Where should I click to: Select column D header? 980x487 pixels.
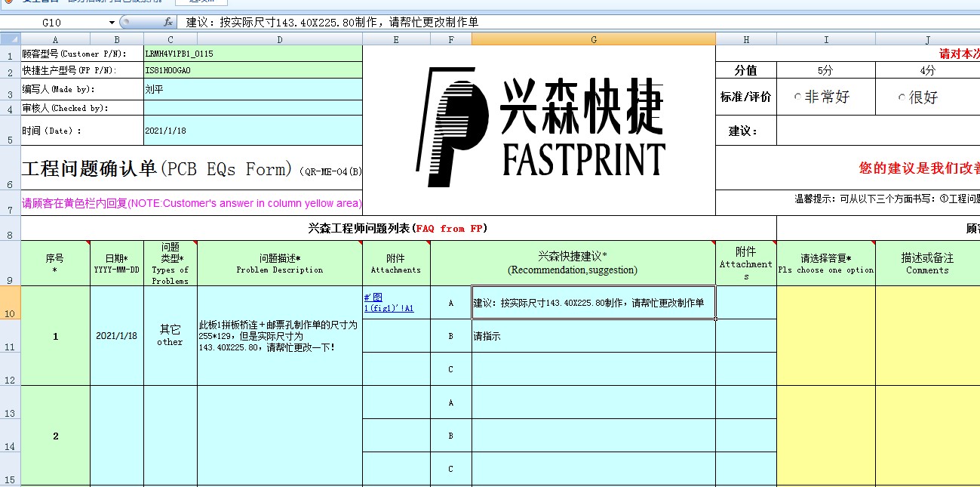[280, 39]
